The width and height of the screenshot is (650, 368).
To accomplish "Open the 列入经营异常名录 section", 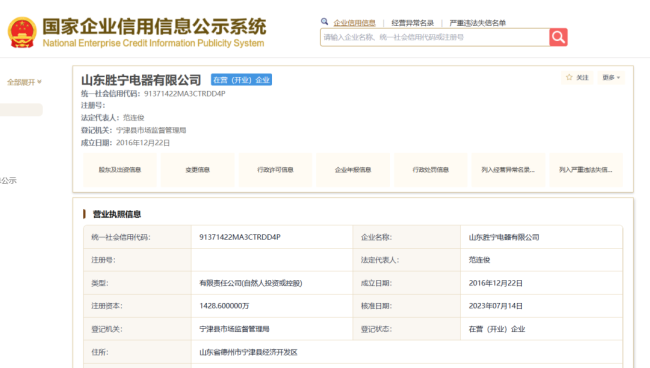I will 508,169.
